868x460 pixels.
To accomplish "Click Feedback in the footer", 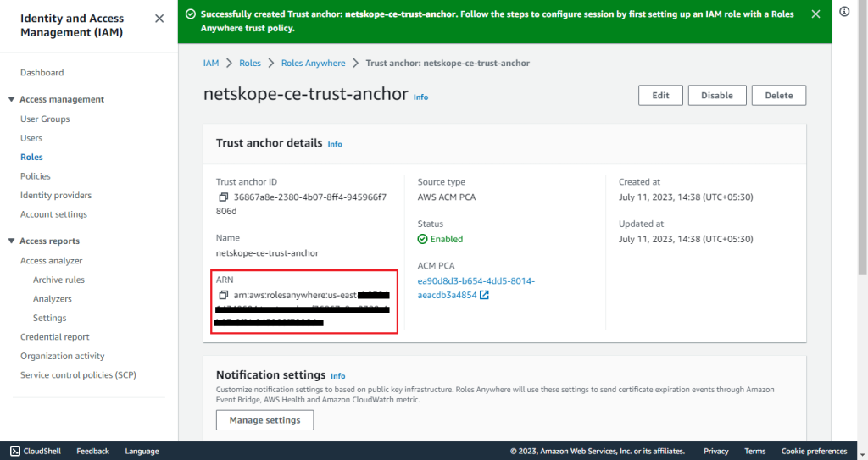I will pos(93,452).
